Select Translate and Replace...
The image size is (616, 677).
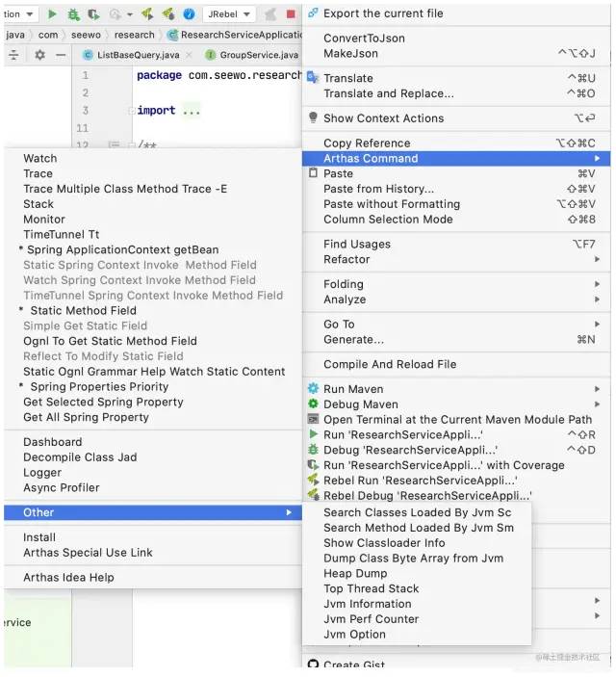click(389, 93)
